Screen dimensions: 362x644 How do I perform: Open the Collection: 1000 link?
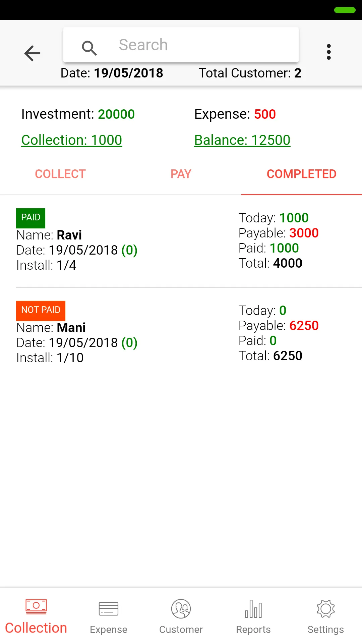[x=72, y=140]
